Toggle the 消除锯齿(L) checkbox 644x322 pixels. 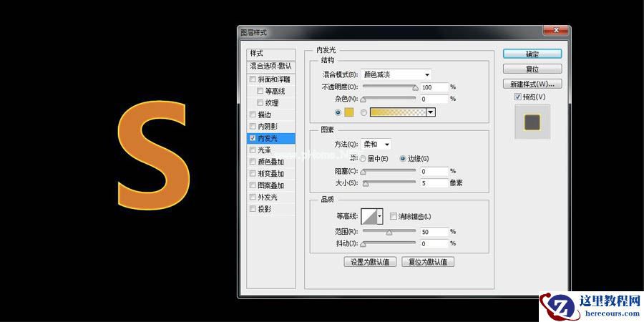pos(393,216)
